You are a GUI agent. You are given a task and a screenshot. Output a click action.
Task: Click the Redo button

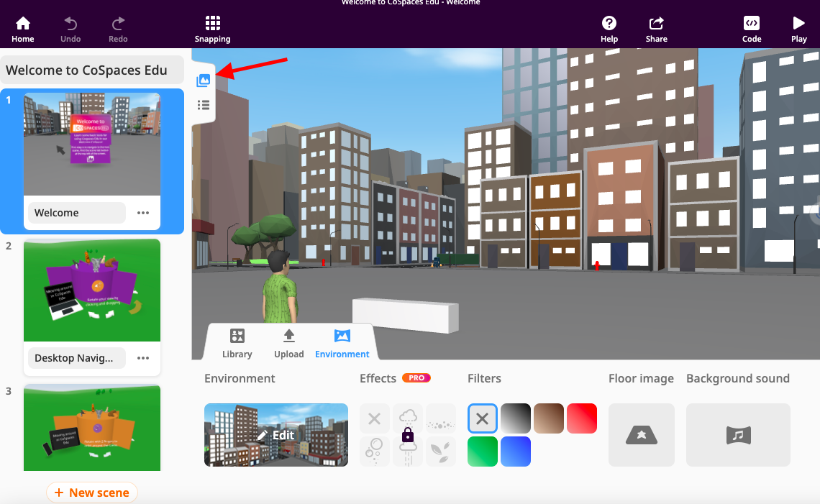tap(118, 29)
